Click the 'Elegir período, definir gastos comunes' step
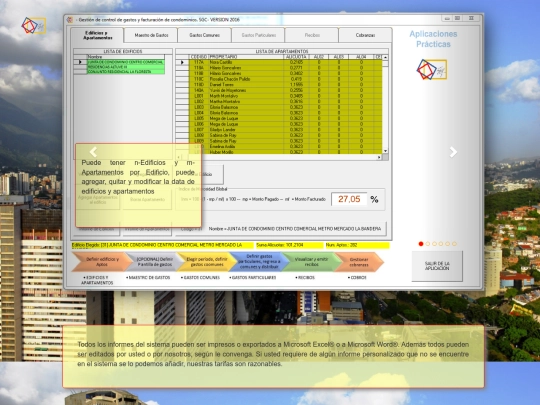This screenshot has height=405, width=540. 207,262
